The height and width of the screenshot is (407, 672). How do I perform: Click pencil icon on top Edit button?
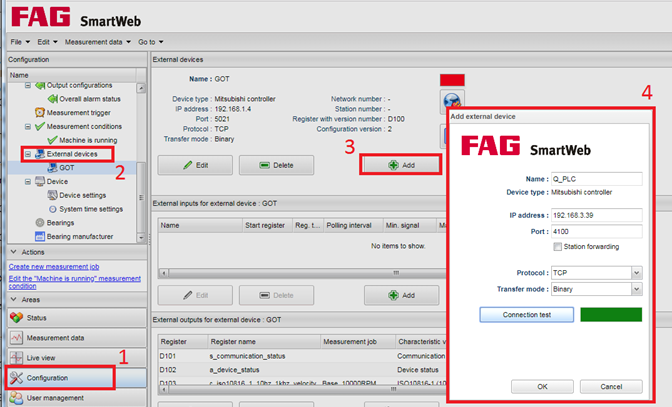pos(187,165)
